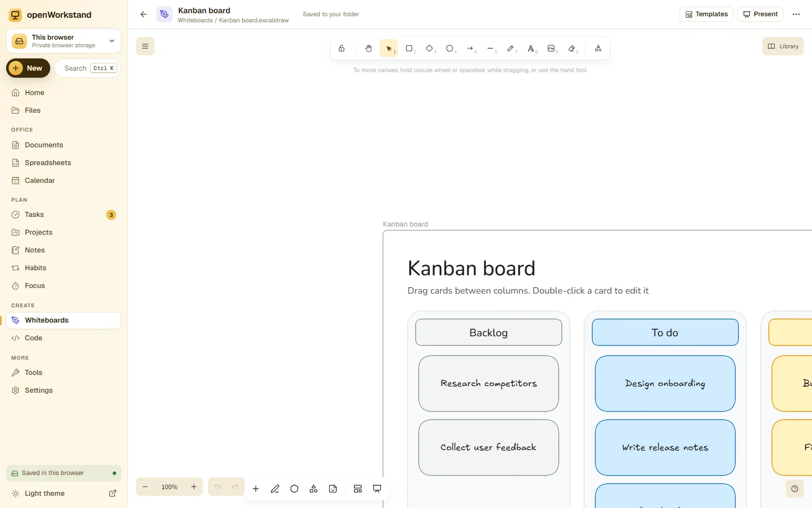812x508 pixels.
Task: Click the sticker smiley note icon
Action: click(x=333, y=489)
